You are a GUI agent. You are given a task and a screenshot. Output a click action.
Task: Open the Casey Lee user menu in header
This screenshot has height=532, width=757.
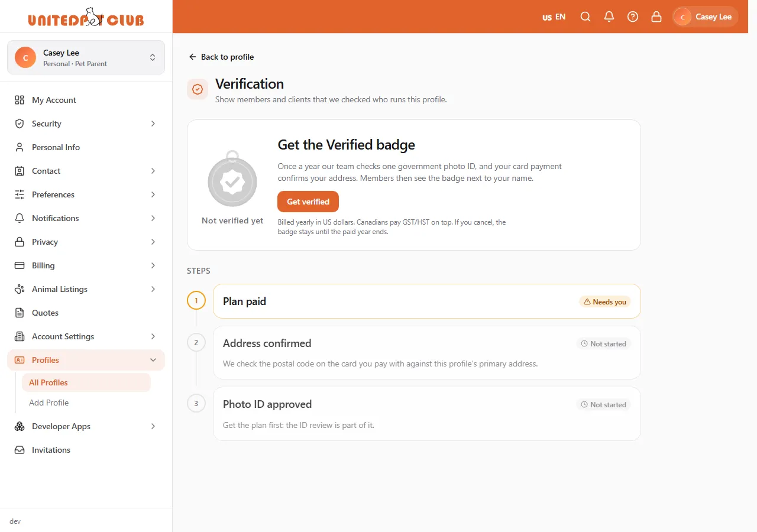706,17
